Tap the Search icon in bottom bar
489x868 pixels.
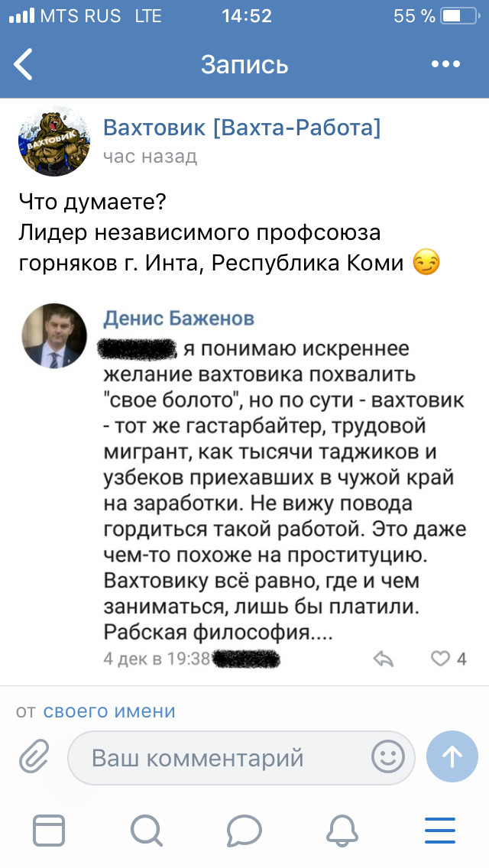pos(147,831)
